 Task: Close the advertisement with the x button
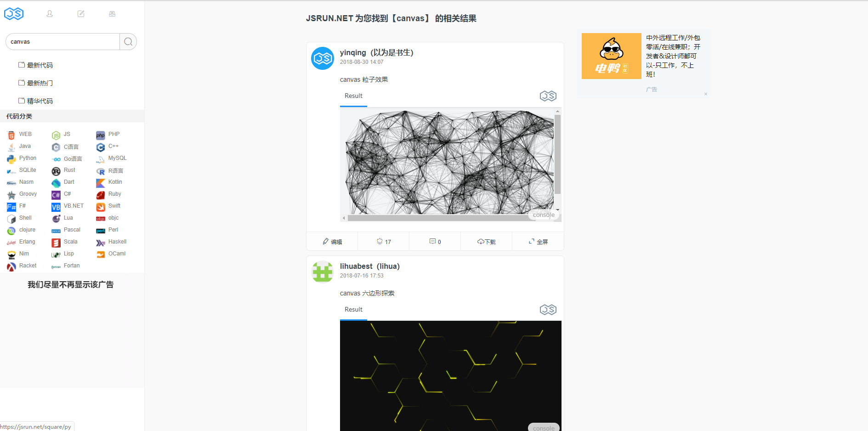click(706, 94)
